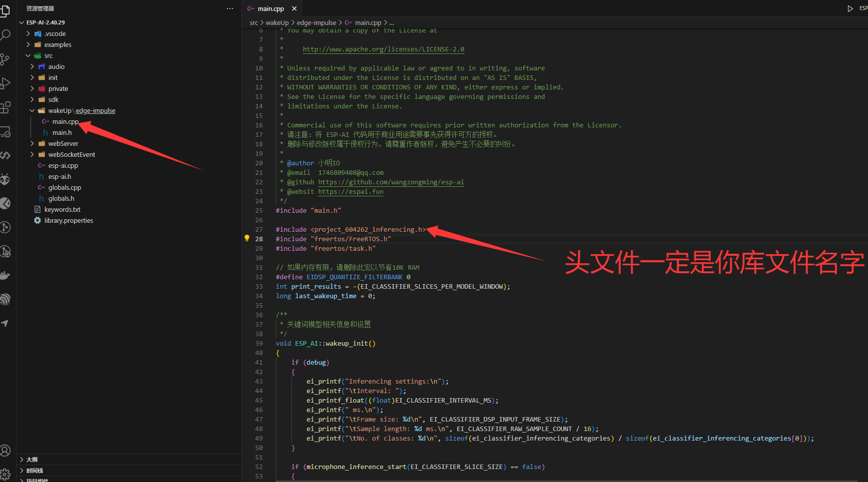Open the Manage gear icon
Viewport: 868px width, 482px height.
click(x=5, y=475)
